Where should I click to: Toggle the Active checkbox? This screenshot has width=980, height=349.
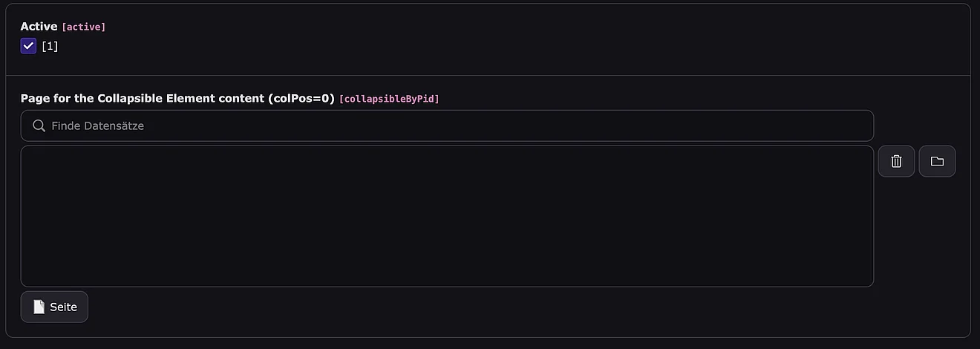click(29, 46)
